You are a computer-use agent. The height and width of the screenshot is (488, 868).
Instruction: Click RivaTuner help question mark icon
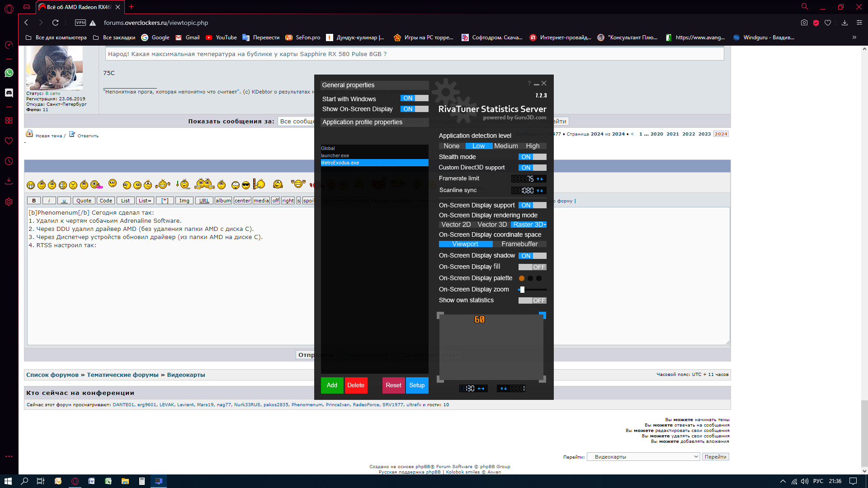pyautogui.click(x=529, y=84)
